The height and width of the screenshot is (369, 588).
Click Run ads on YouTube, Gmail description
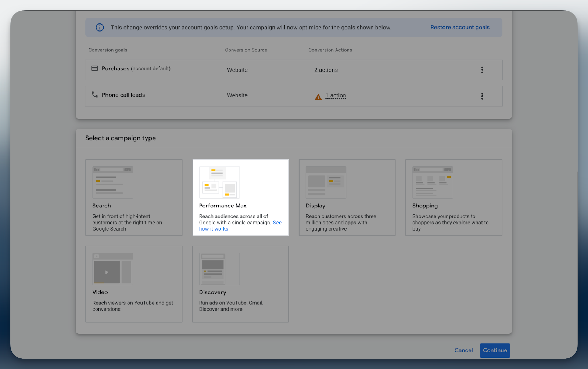[x=231, y=306]
